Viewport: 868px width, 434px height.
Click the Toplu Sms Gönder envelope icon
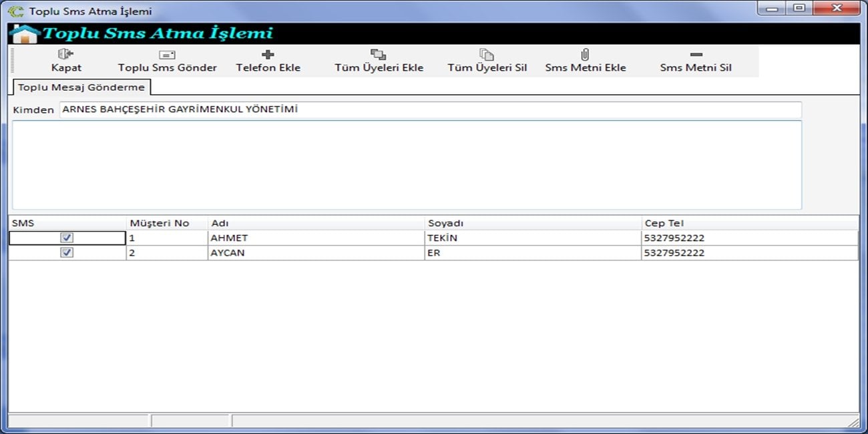(167, 55)
